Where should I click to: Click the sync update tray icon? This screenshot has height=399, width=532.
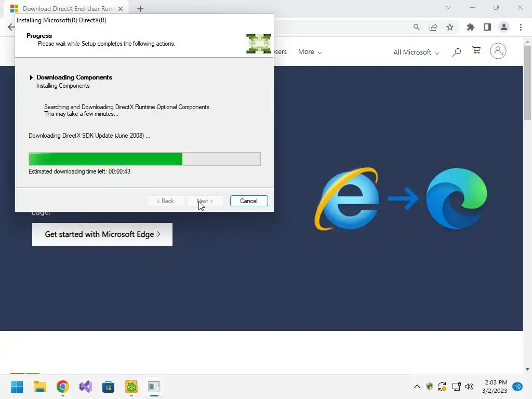[442, 387]
